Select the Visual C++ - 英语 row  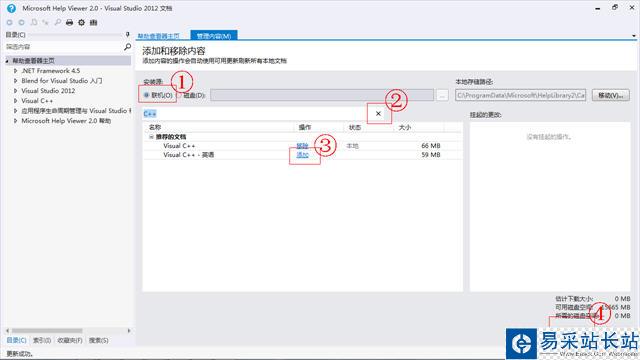pyautogui.click(x=302, y=155)
